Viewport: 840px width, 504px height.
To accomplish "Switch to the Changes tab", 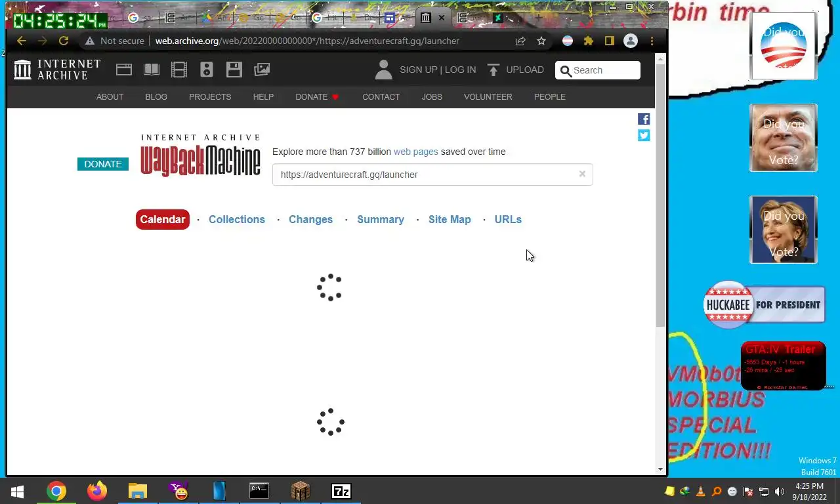I will [x=310, y=219].
